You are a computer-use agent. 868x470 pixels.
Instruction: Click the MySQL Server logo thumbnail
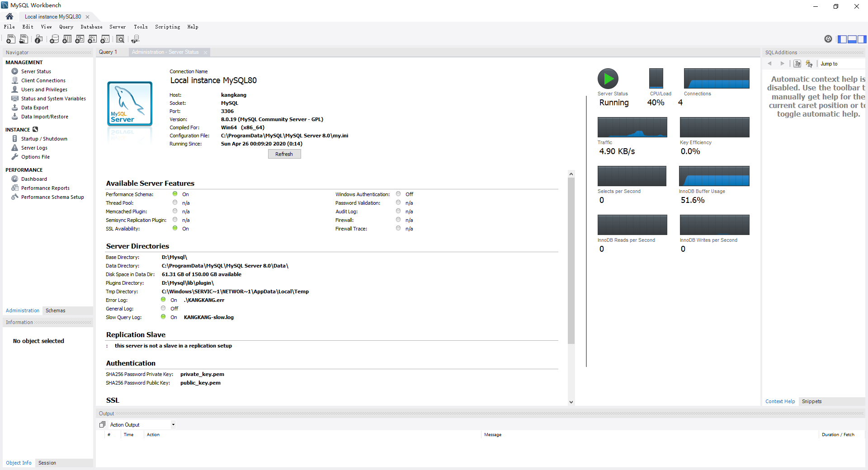[130, 103]
